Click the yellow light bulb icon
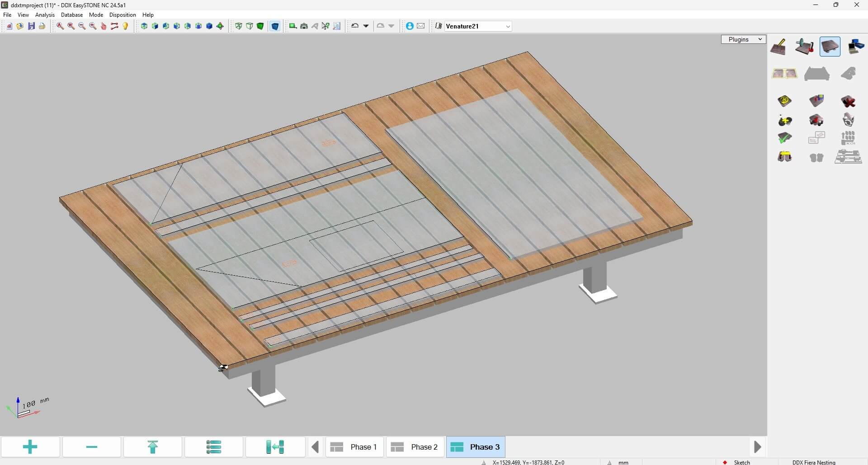868x465 pixels. point(126,26)
